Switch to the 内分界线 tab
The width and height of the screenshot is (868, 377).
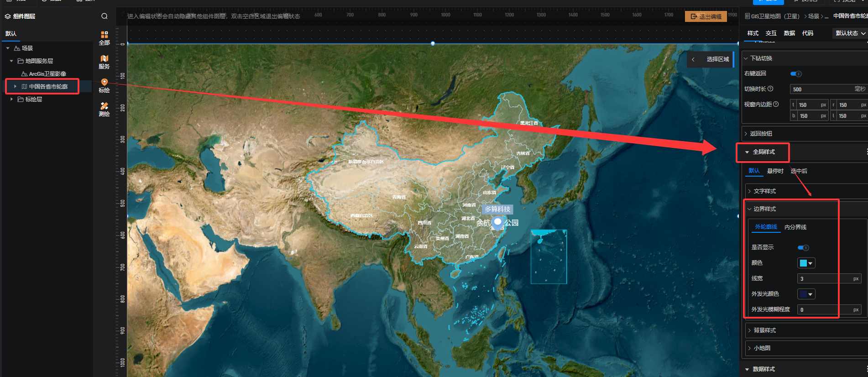(795, 227)
